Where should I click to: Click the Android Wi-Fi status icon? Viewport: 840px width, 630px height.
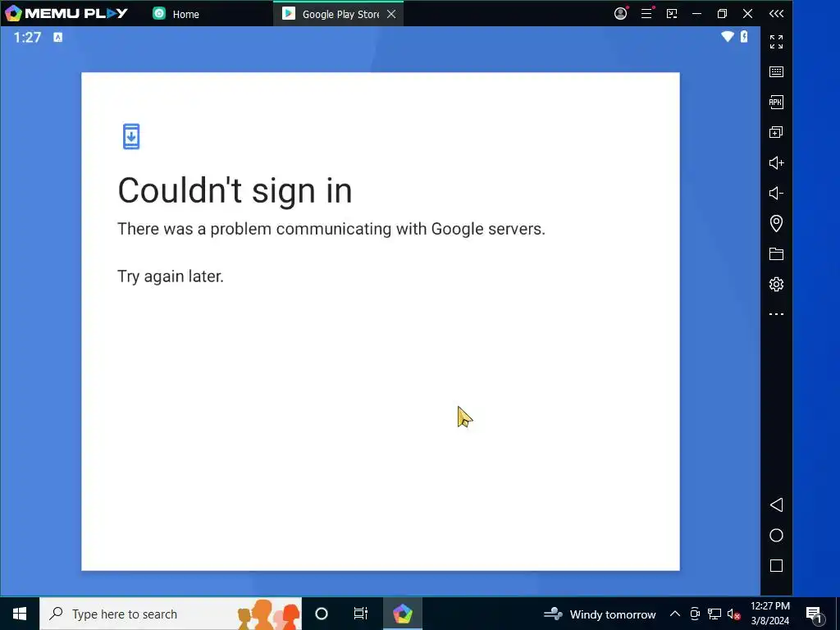pyautogui.click(x=728, y=36)
